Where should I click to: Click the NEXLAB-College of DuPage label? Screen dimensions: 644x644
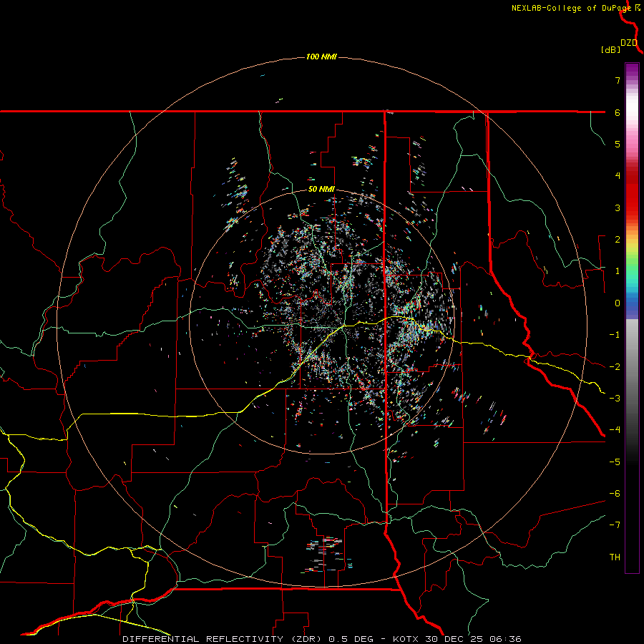(x=571, y=8)
